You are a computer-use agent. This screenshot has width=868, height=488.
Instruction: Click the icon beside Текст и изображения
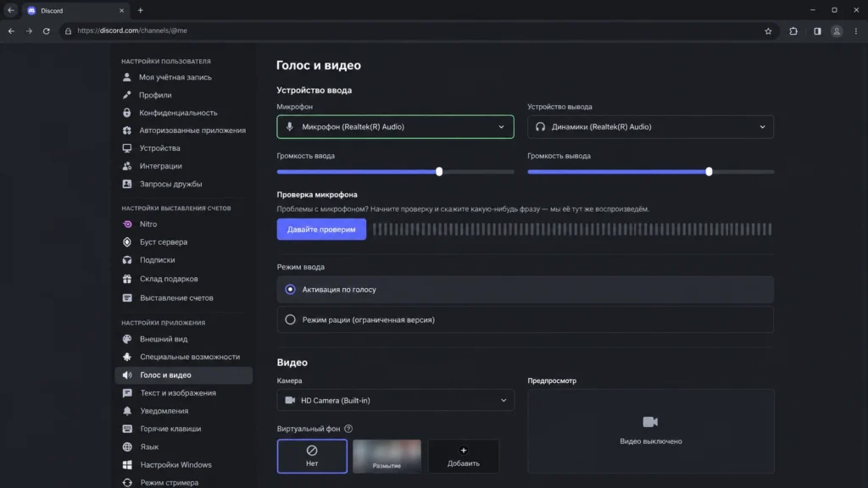point(127,393)
